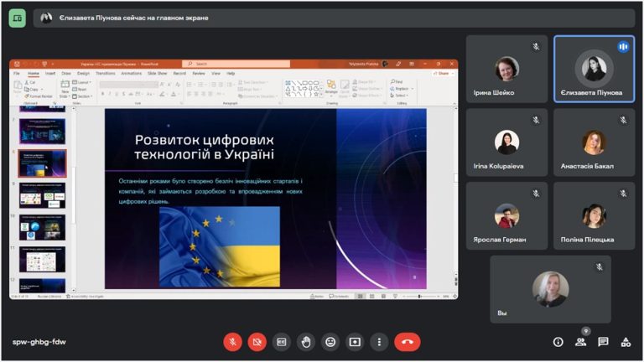Open the emoji reactions picker
This screenshot has height=362, width=644.
tap(330, 342)
